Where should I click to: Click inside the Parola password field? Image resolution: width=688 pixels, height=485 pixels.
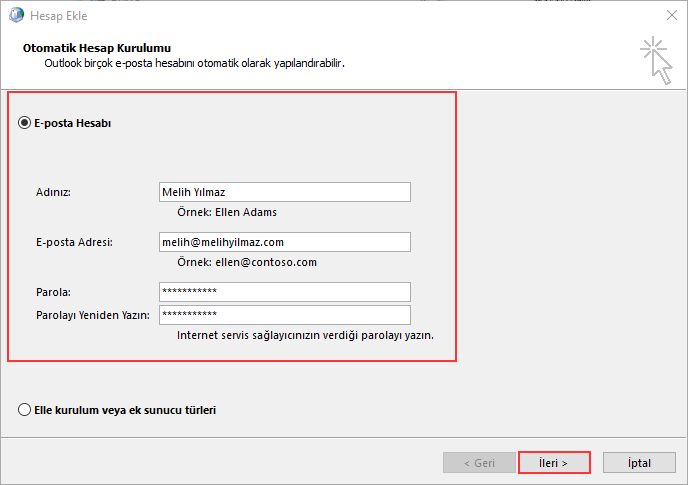click(x=284, y=291)
